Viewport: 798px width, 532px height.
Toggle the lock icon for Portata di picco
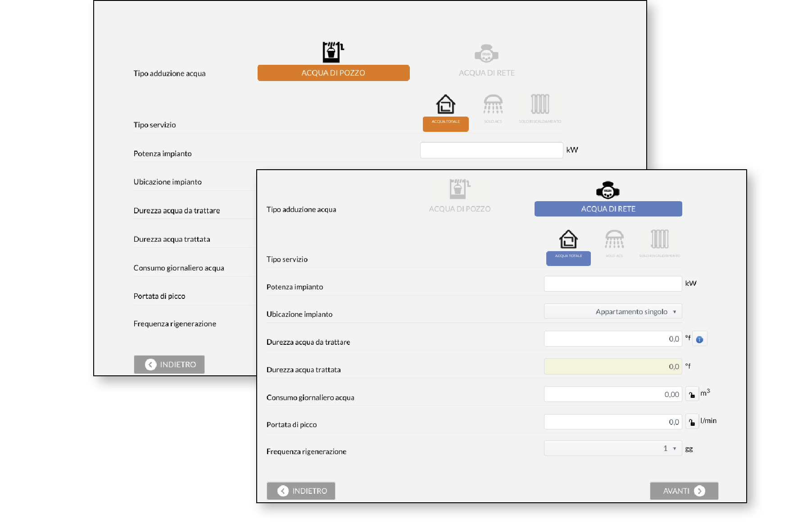692,422
